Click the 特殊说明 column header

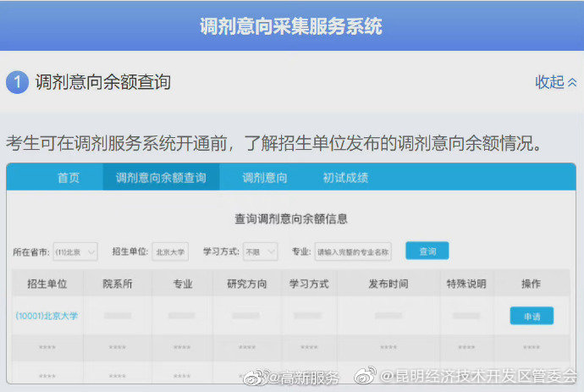coord(466,284)
